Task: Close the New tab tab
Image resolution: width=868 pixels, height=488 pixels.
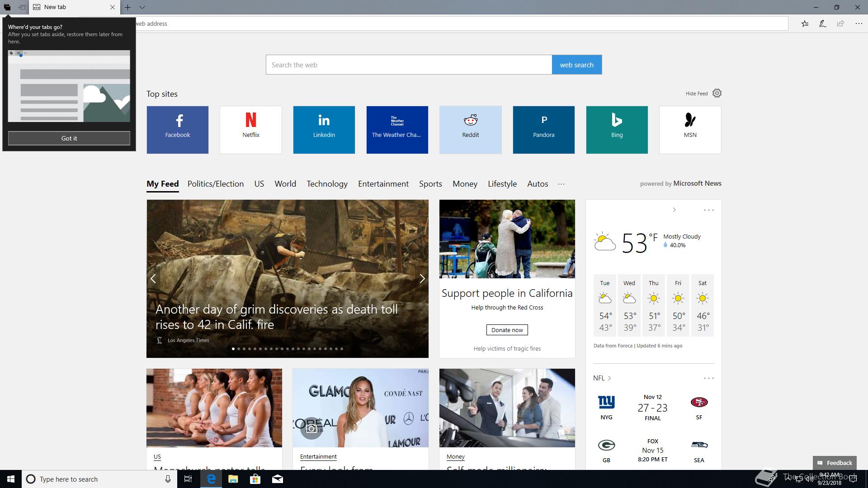Action: point(113,7)
